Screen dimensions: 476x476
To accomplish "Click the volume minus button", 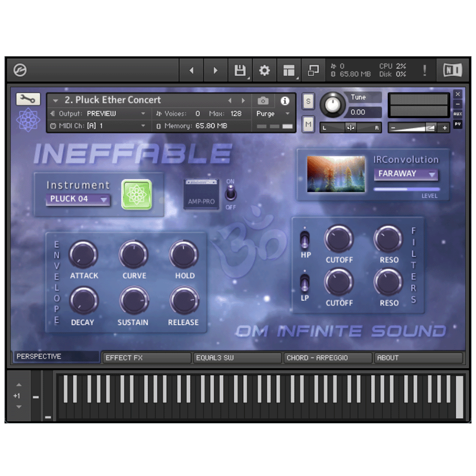I will (x=393, y=128).
